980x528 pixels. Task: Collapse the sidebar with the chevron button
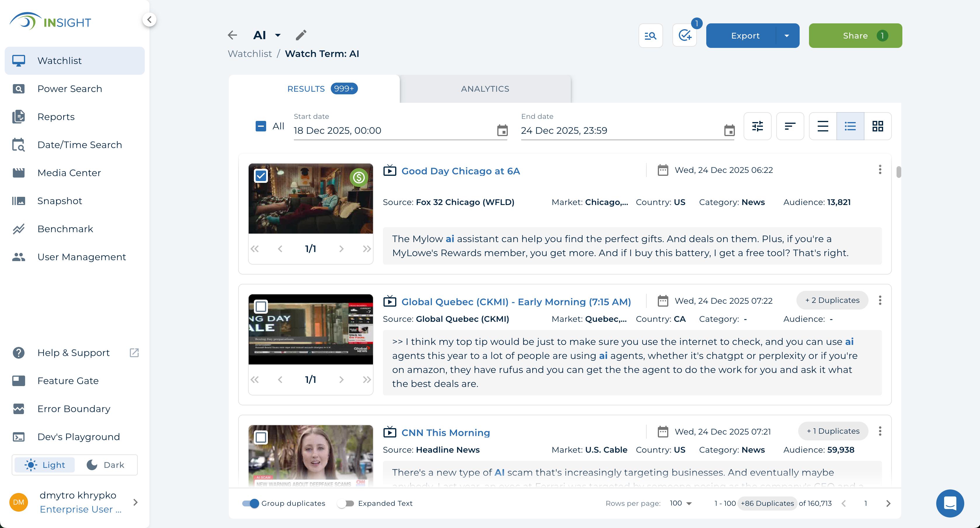coord(149,19)
